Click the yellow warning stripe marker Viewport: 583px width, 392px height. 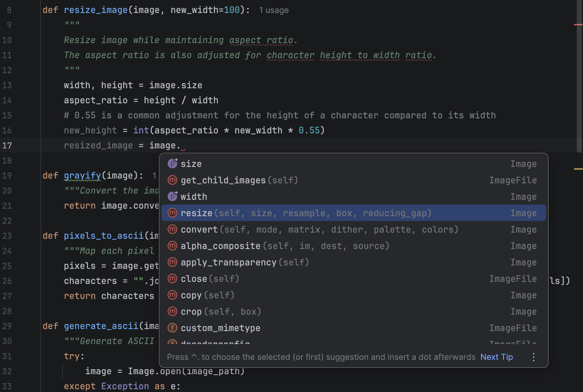point(578,169)
